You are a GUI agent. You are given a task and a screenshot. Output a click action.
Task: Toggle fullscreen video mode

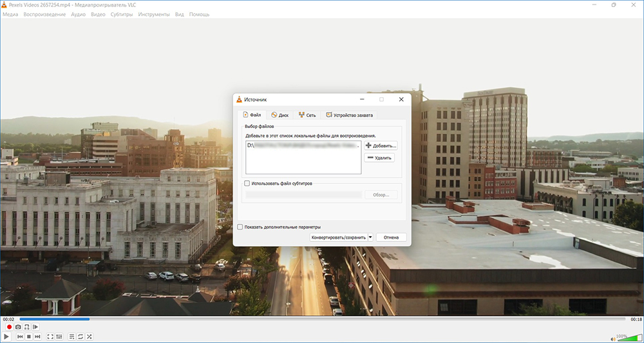point(50,337)
